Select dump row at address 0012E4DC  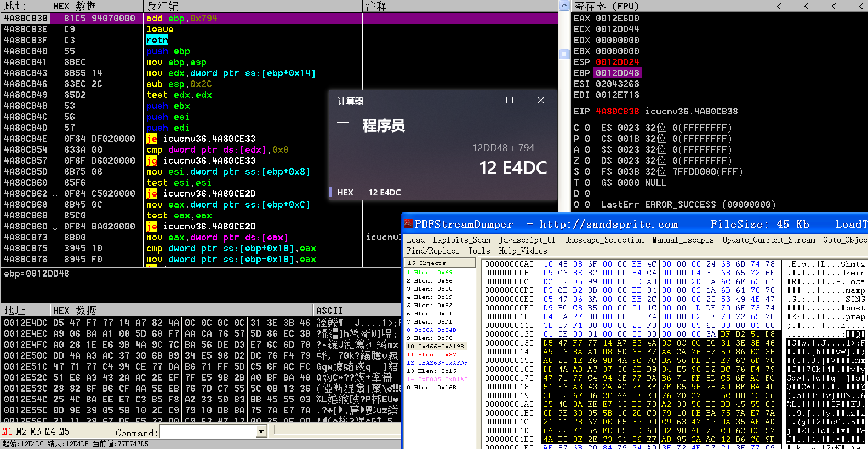click(201, 323)
